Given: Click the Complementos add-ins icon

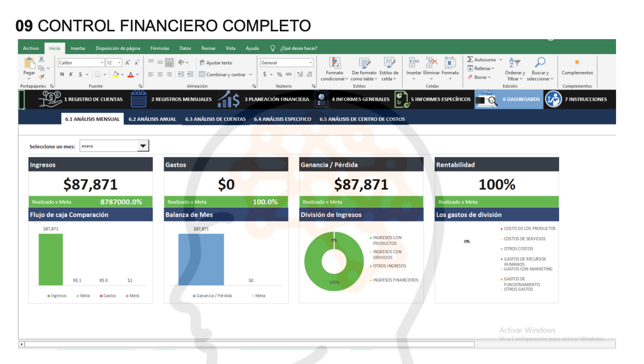Looking at the screenshot, I should (x=577, y=62).
